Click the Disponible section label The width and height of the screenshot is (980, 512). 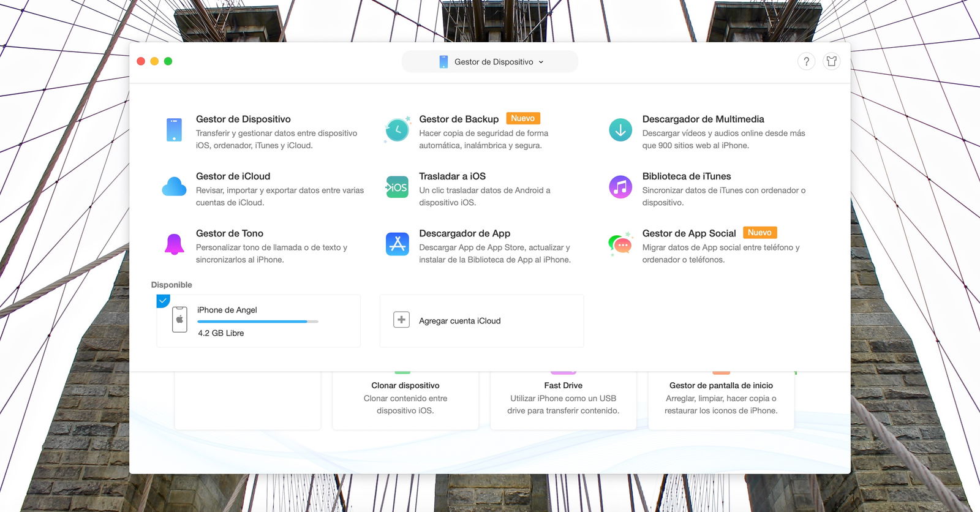pos(171,285)
